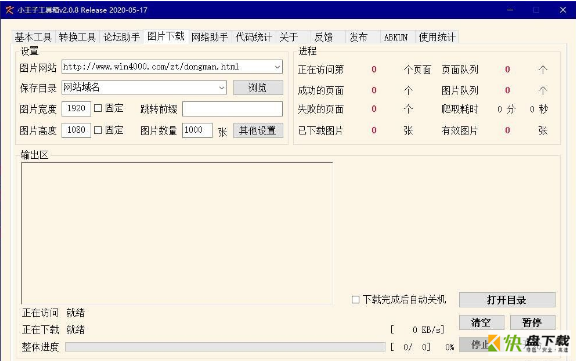Click the 成功的页面 label

coord(321,90)
